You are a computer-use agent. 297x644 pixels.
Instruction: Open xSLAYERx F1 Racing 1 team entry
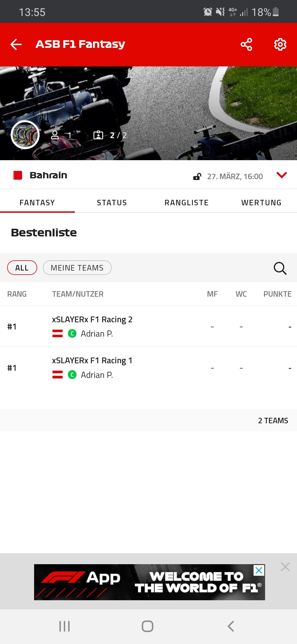148,368
